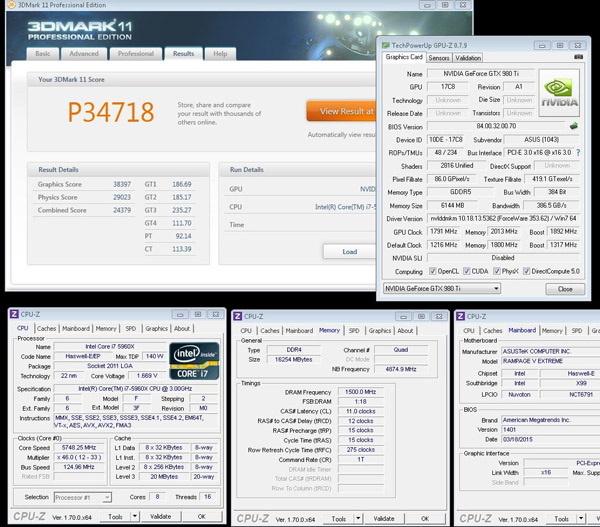Click the orange View Result button
The width and height of the screenshot is (600, 527).
(341, 111)
